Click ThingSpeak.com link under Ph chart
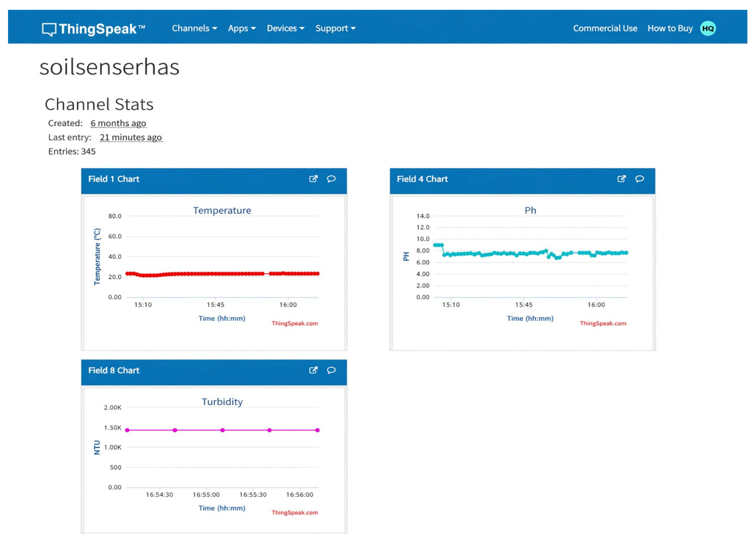 pos(603,323)
